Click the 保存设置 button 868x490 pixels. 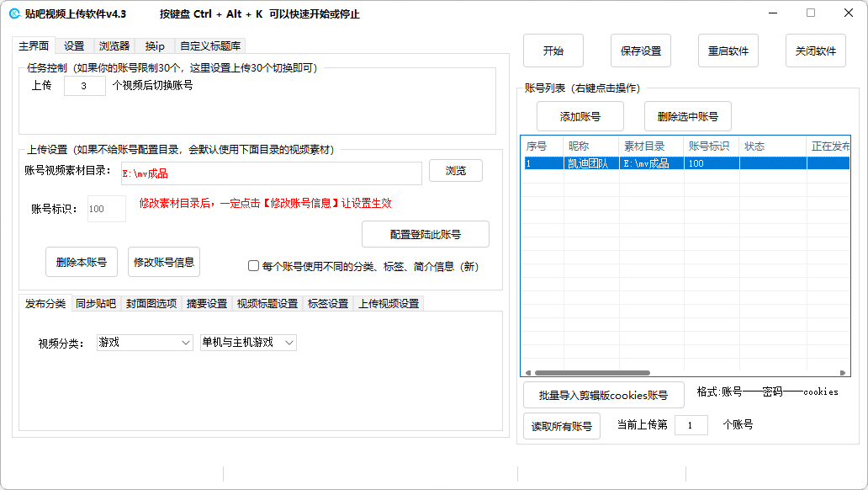click(x=640, y=51)
